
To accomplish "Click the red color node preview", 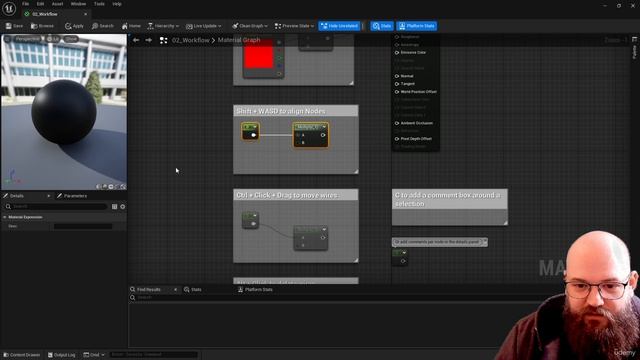I will pyautogui.click(x=258, y=55).
